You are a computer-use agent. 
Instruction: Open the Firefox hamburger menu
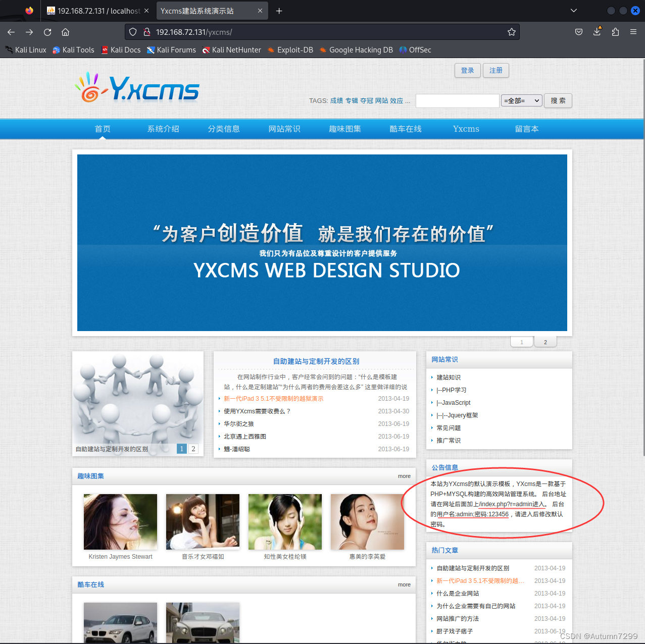pyautogui.click(x=633, y=32)
